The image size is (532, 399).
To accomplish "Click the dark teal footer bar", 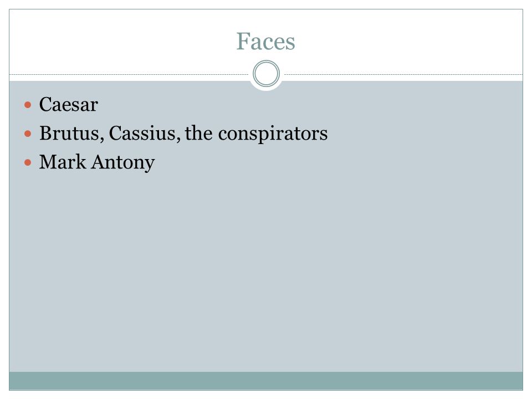I will tap(266, 381).
